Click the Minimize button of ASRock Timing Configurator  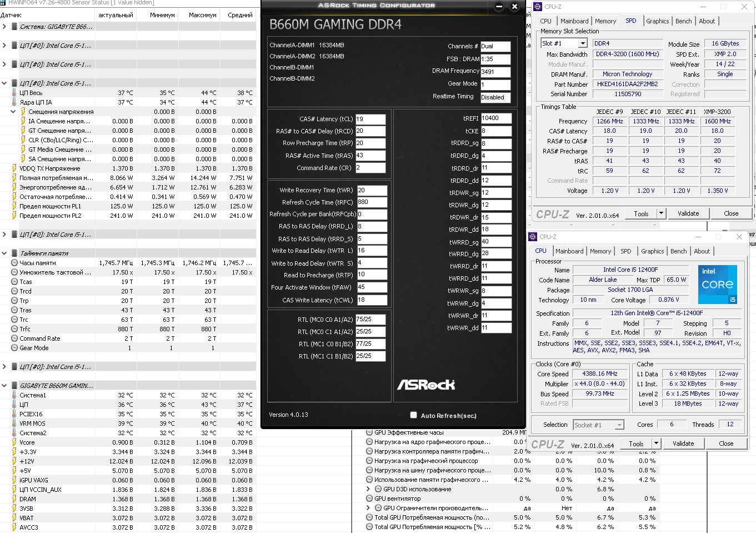click(499, 7)
